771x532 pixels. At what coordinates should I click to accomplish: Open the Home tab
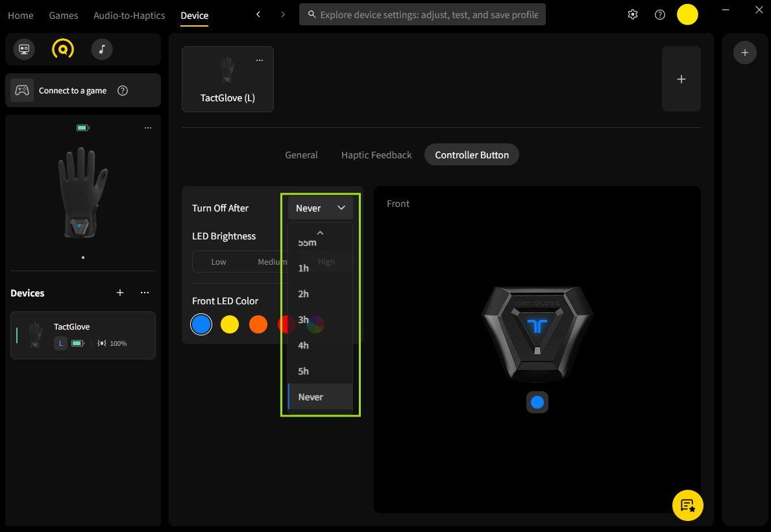(x=21, y=15)
